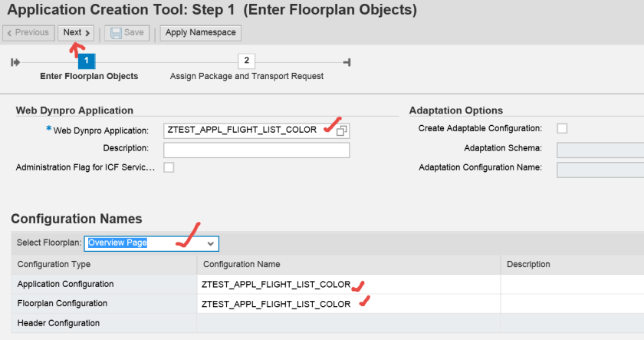Image resolution: width=644 pixels, height=340 pixels.
Task: Open value help icon for Web Dynpro Application
Action: [342, 130]
